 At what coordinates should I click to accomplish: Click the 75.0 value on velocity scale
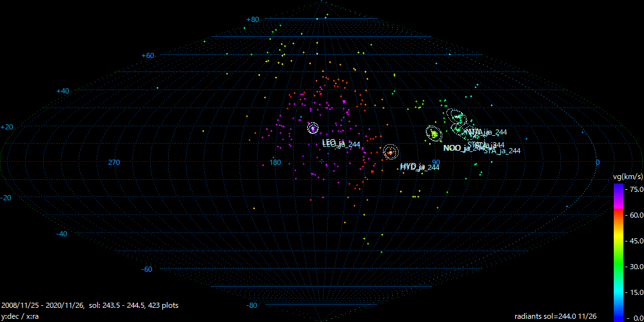tap(634, 189)
